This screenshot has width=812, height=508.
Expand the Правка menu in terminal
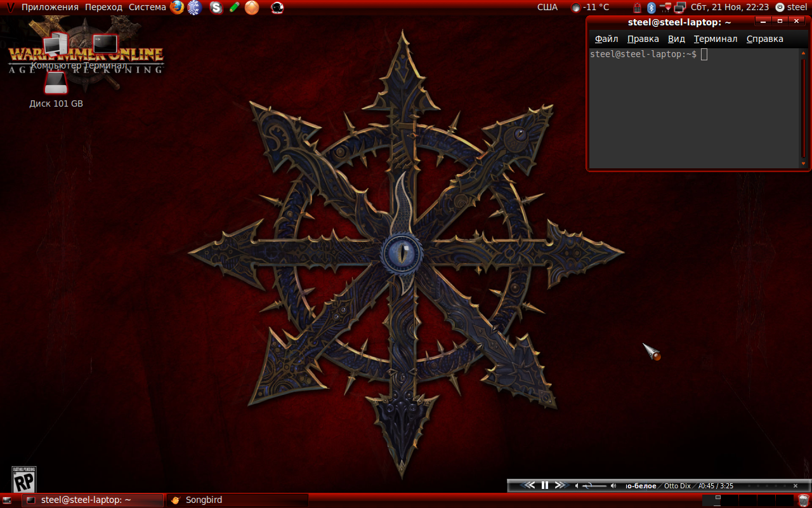click(643, 39)
